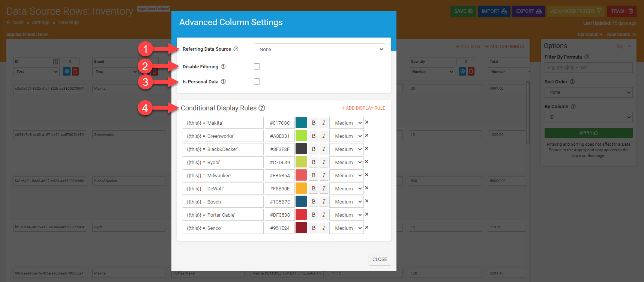This screenshot has height=282, width=644.
Task: Remove the 'Milwaukee' display rule
Action: coord(367,175)
